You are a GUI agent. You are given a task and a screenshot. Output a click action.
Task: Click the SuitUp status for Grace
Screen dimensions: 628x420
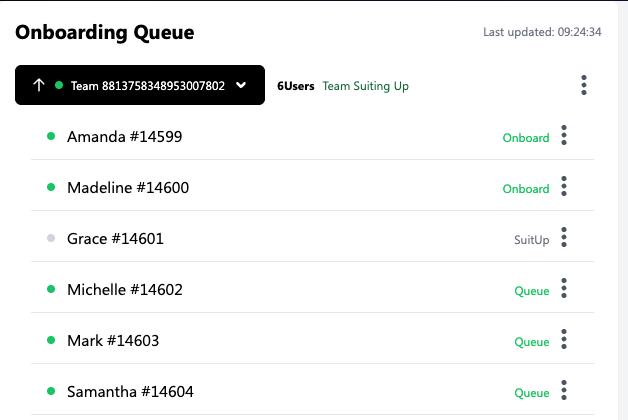pyautogui.click(x=531, y=240)
